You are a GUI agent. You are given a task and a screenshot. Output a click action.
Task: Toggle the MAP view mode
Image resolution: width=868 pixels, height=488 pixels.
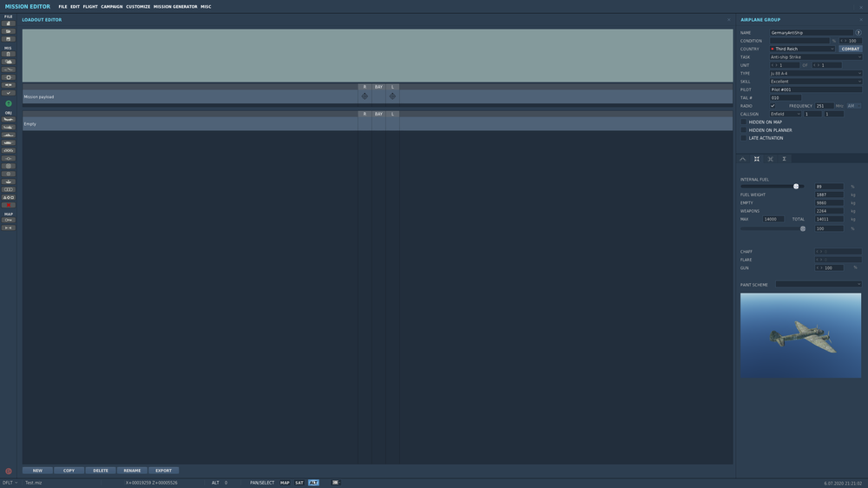[285, 483]
